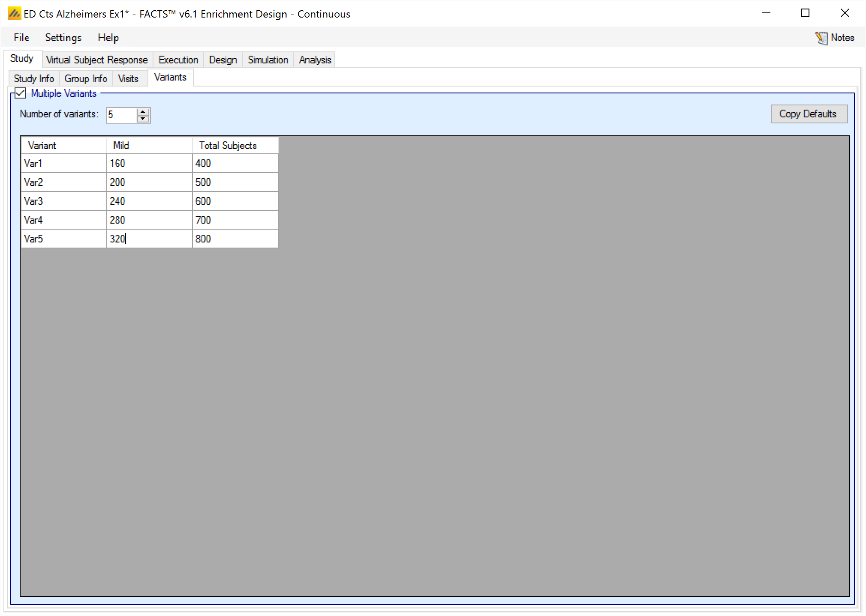The width and height of the screenshot is (866, 616).
Task: Uncheck the Multiple Variants checkbox
Action: pyautogui.click(x=21, y=93)
